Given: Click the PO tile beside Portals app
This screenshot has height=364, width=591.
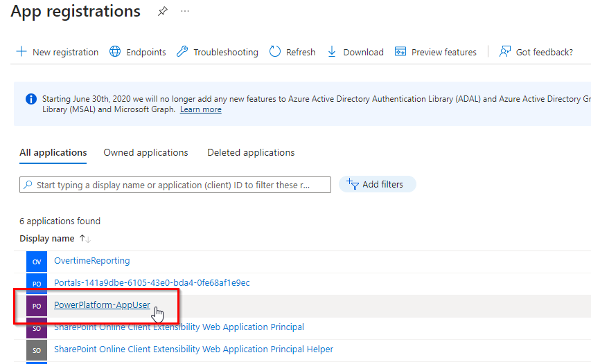Looking at the screenshot, I should click(x=37, y=284).
